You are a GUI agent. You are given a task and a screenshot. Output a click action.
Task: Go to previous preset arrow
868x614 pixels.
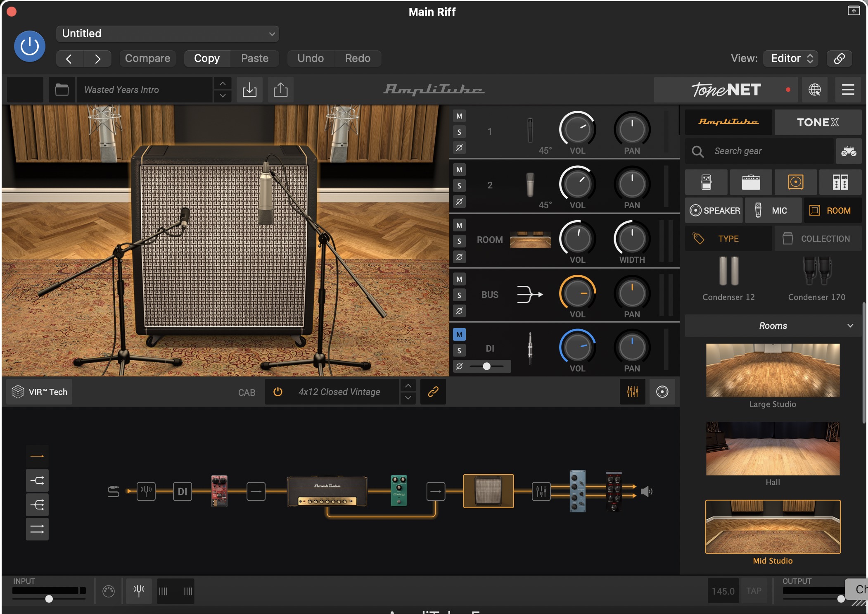click(69, 59)
